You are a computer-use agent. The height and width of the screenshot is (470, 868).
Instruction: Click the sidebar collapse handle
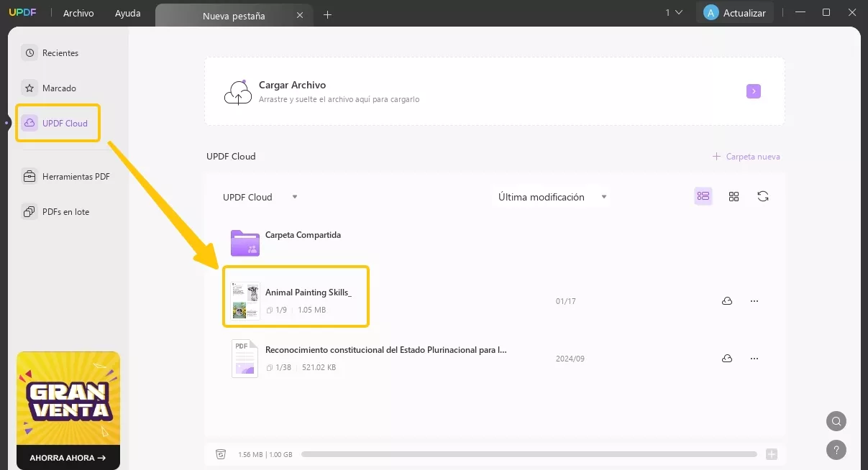point(6,123)
